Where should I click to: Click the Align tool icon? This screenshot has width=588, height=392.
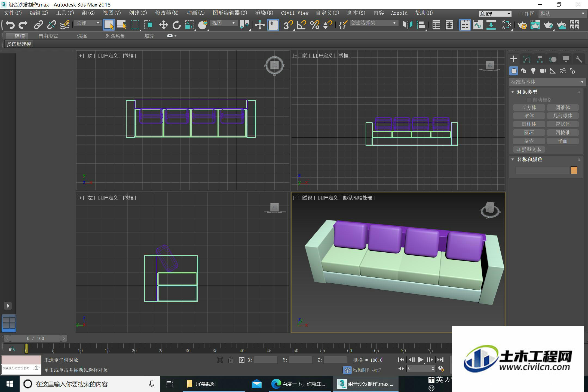pos(421,25)
